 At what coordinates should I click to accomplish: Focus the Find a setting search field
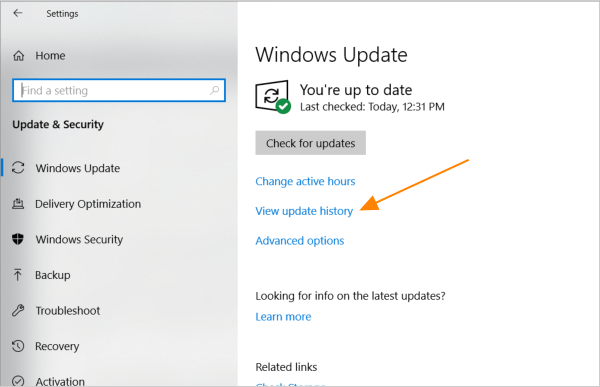tap(119, 90)
